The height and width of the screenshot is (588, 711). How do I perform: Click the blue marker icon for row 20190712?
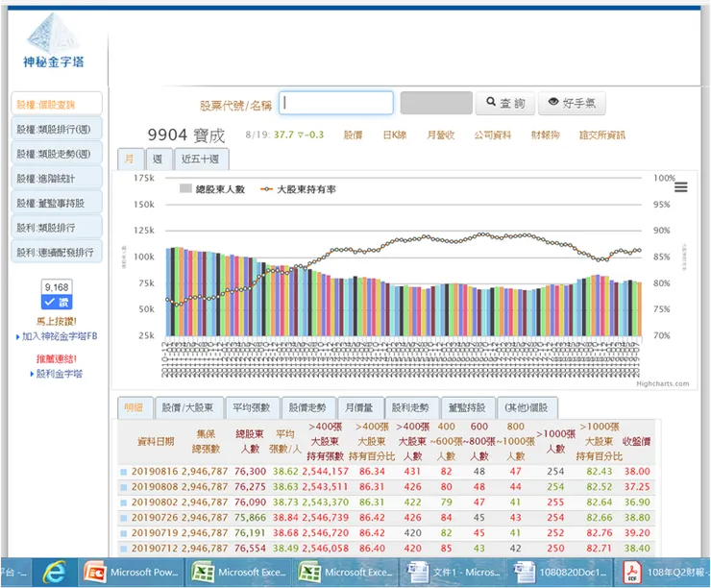pos(123,549)
